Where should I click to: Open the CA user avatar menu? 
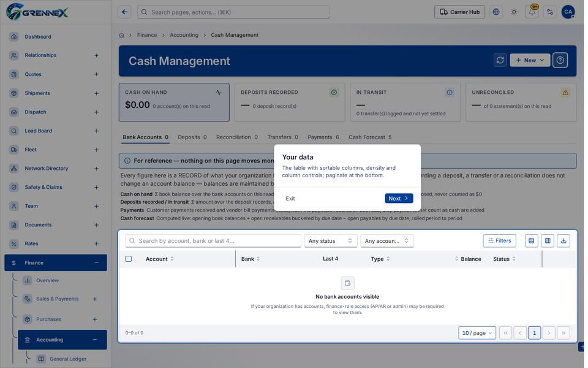pyautogui.click(x=568, y=12)
